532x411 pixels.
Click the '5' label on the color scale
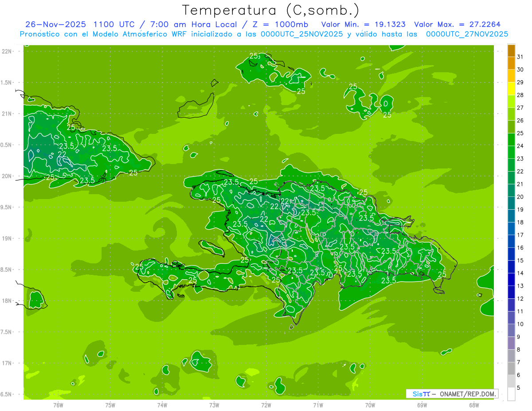click(x=519, y=388)
